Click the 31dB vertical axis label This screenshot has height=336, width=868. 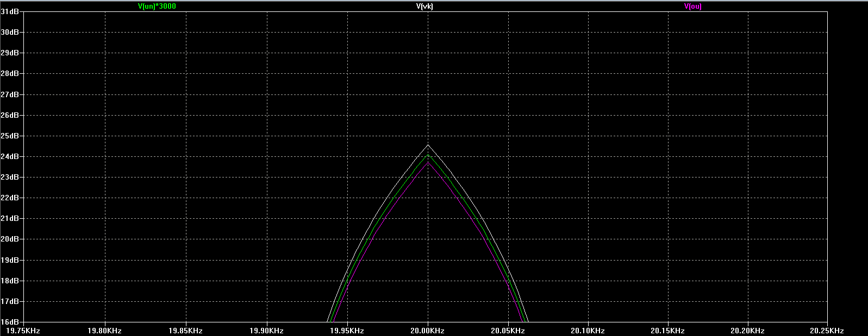10,11
